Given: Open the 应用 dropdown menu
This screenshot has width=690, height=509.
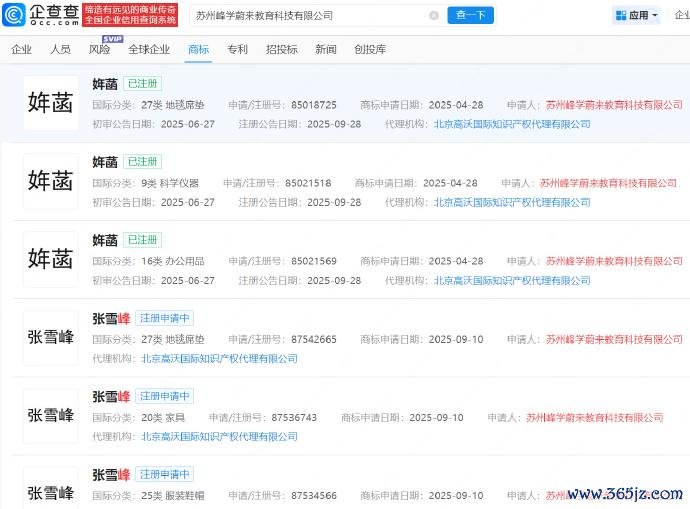Looking at the screenshot, I should coord(636,15).
